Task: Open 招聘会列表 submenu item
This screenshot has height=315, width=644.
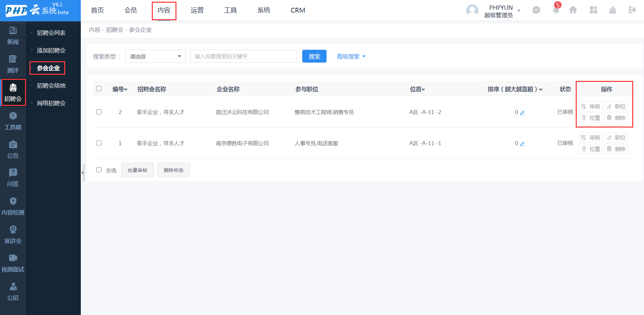Action: [x=51, y=33]
